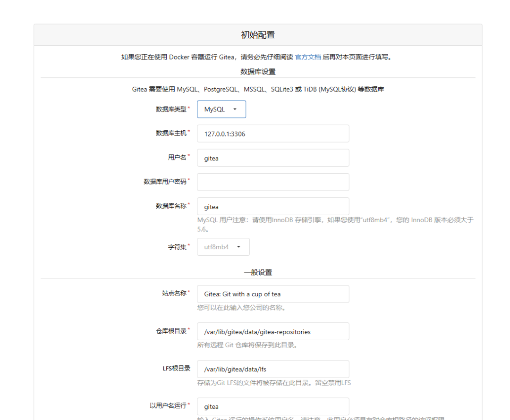The width and height of the screenshot is (510, 420).
Task: Open the 官方文档 link
Action: [x=308, y=57]
